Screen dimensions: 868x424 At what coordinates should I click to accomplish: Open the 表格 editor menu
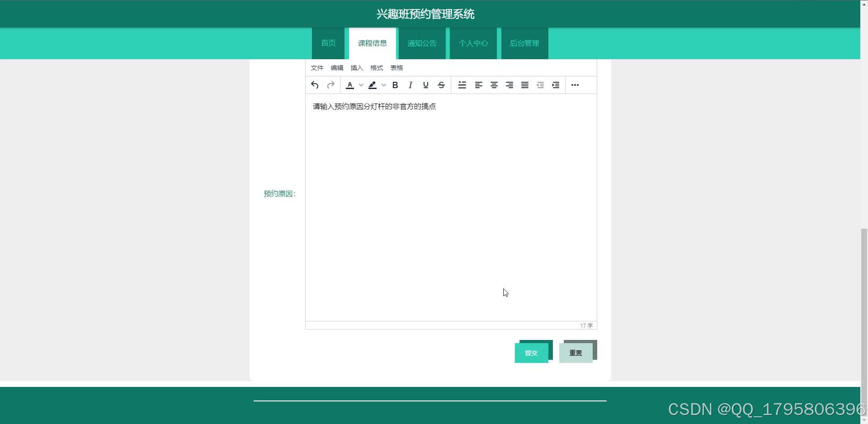[x=396, y=68]
